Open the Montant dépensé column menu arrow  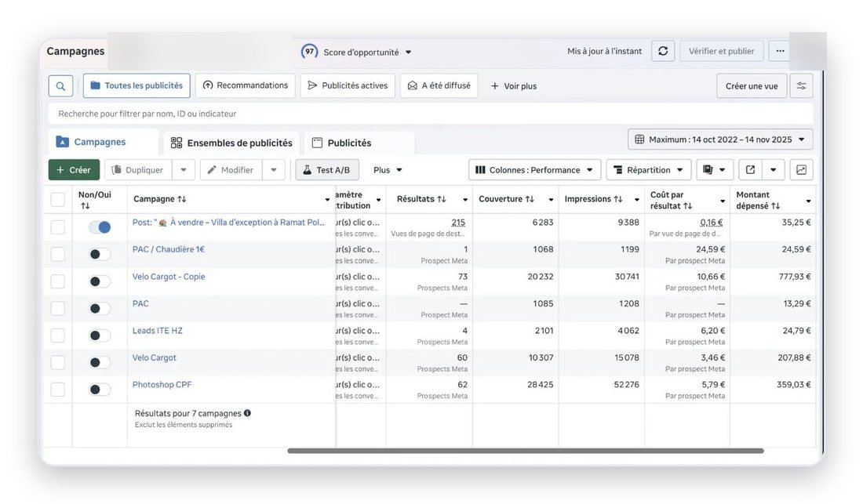tap(808, 201)
